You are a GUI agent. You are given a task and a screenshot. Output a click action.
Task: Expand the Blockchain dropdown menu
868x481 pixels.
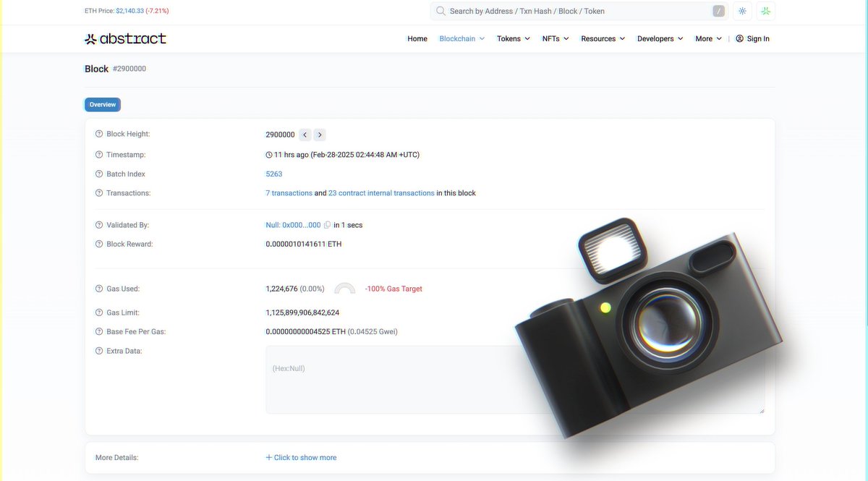tap(462, 38)
